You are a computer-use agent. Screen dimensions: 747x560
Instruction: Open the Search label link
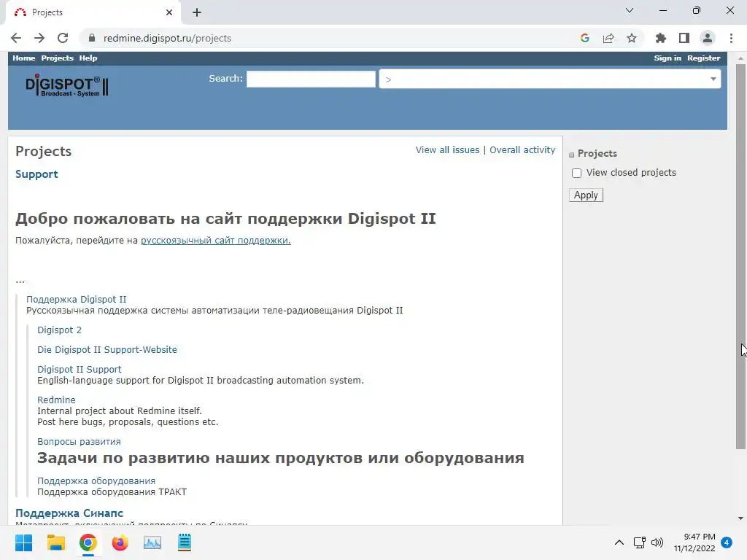coord(225,79)
